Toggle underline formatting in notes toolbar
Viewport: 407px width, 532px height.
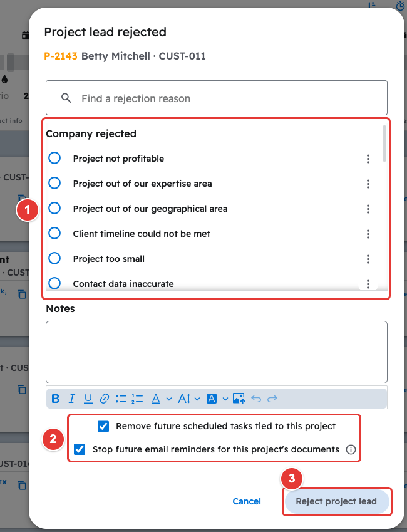click(x=88, y=399)
